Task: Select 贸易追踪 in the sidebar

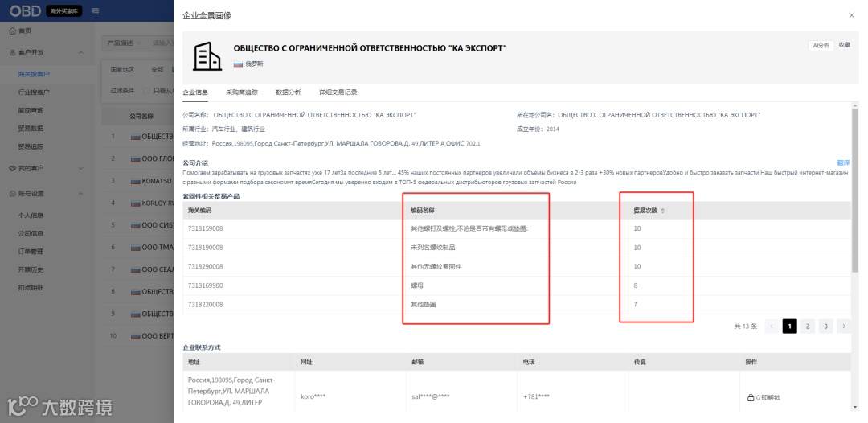Action: [31, 146]
